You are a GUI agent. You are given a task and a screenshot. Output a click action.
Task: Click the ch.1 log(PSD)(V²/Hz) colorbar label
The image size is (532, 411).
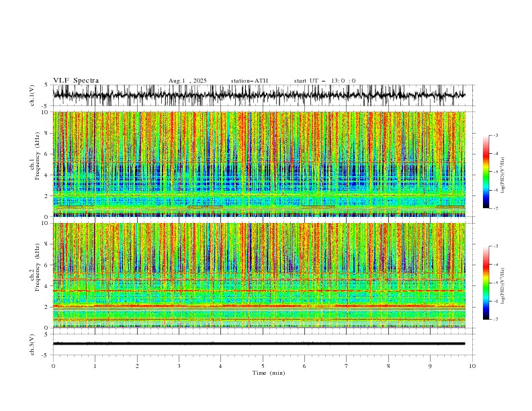[503, 175]
